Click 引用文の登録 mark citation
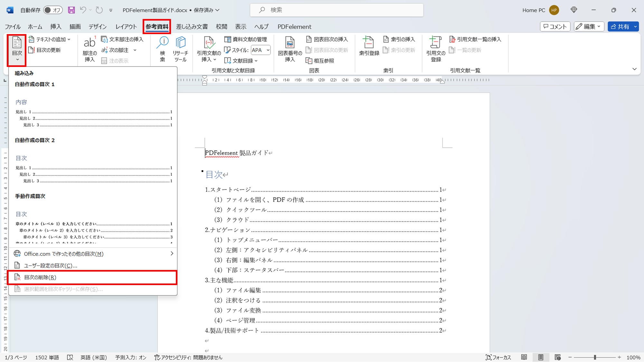Screen dimensions: 644x362 tap(436, 49)
